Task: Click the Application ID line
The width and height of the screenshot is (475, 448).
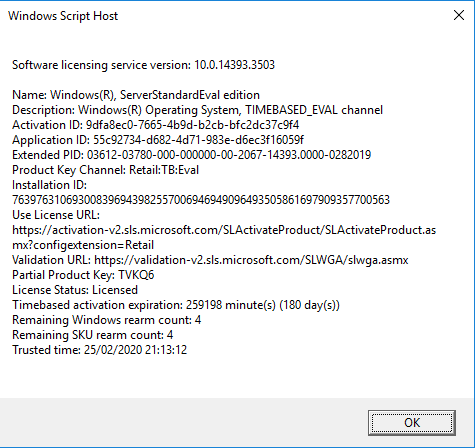Action: (158, 140)
